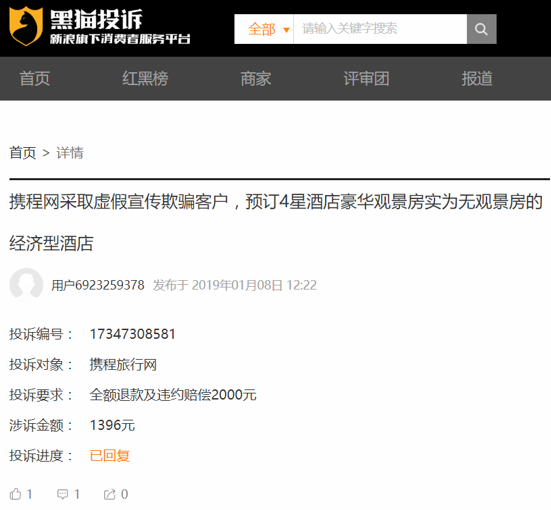This screenshot has height=510, width=551.
Task: Open the 红黑榜 navigation tab
Action: 145,78
